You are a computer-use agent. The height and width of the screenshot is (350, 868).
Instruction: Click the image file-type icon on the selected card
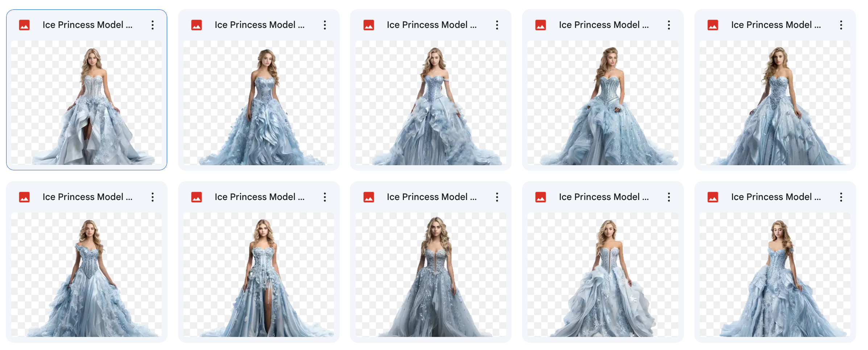point(24,25)
